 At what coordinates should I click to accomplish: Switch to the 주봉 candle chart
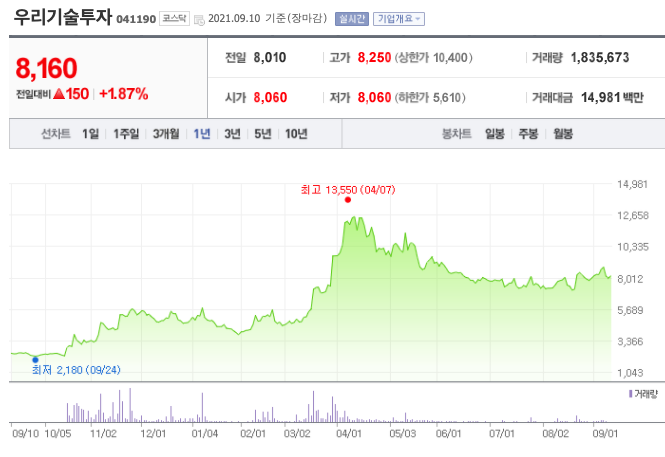pyautogui.click(x=528, y=134)
